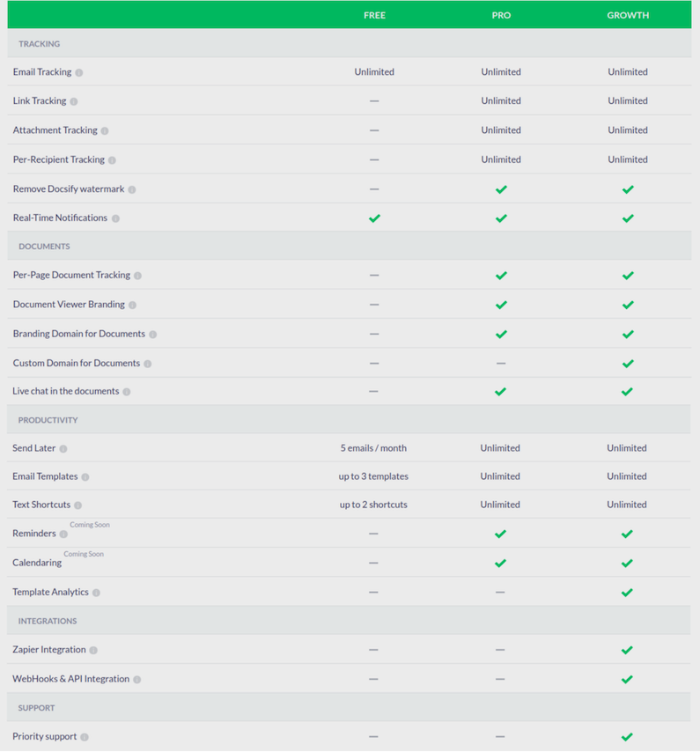Select the PRO plan column header

click(501, 15)
